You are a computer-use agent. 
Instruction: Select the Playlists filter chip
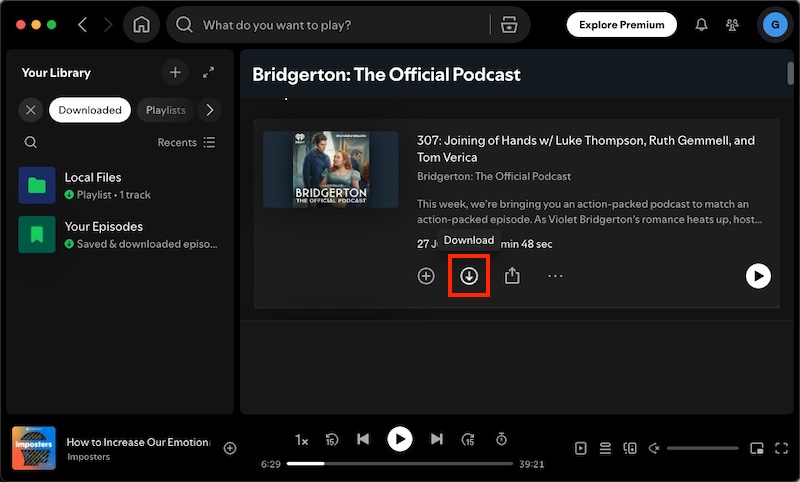point(166,110)
